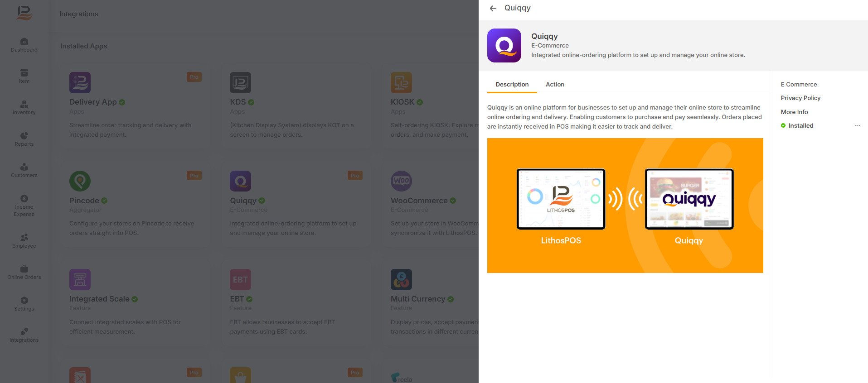Click the 'Multi Currency' card title
Image resolution: width=868 pixels, height=383 pixels.
pyautogui.click(x=418, y=299)
